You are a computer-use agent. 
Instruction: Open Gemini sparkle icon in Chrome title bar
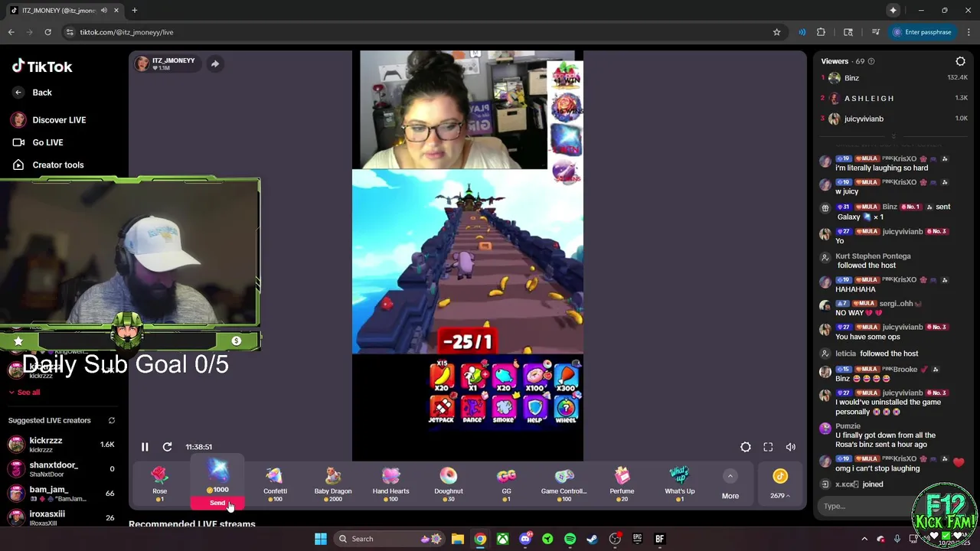coord(893,11)
